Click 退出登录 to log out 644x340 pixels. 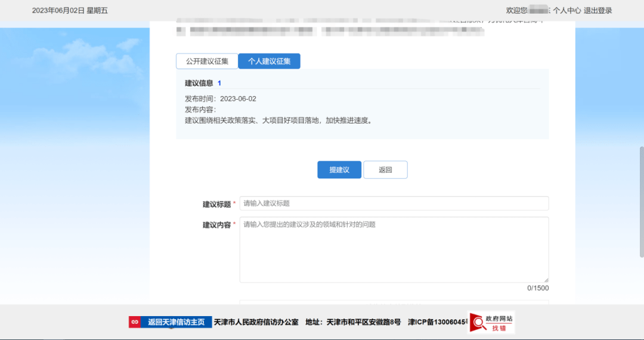click(597, 10)
